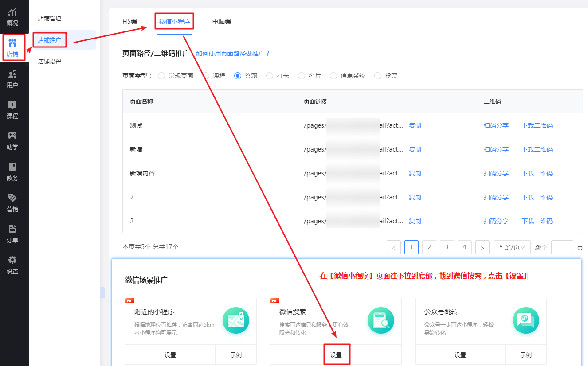Click the 微信搜索 magnifier icon
The height and width of the screenshot is (366, 588).
pos(381,320)
